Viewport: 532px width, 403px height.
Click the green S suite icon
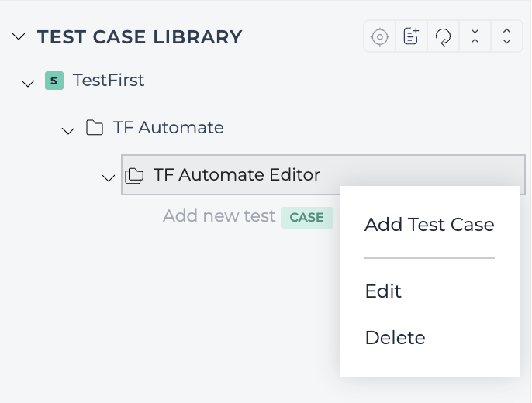(x=54, y=81)
